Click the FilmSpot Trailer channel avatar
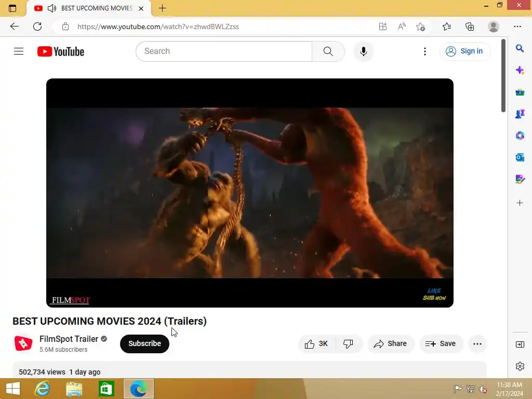 click(23, 343)
